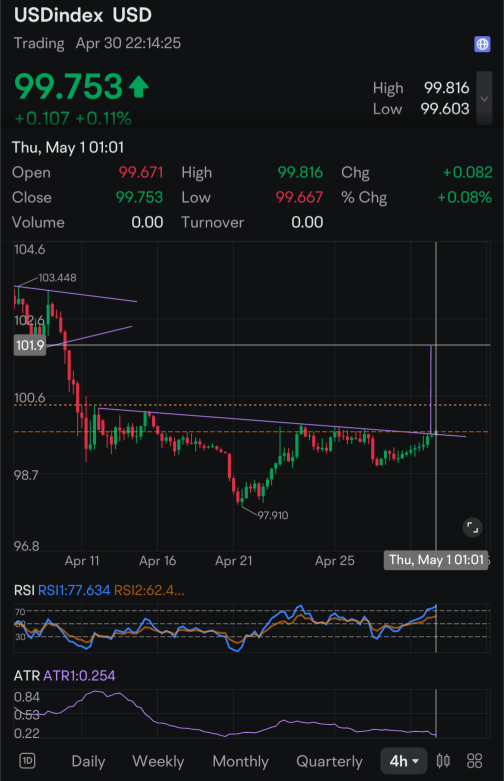The width and height of the screenshot is (504, 781).
Task: Open the 4h interval dropdown
Action: pos(404,761)
